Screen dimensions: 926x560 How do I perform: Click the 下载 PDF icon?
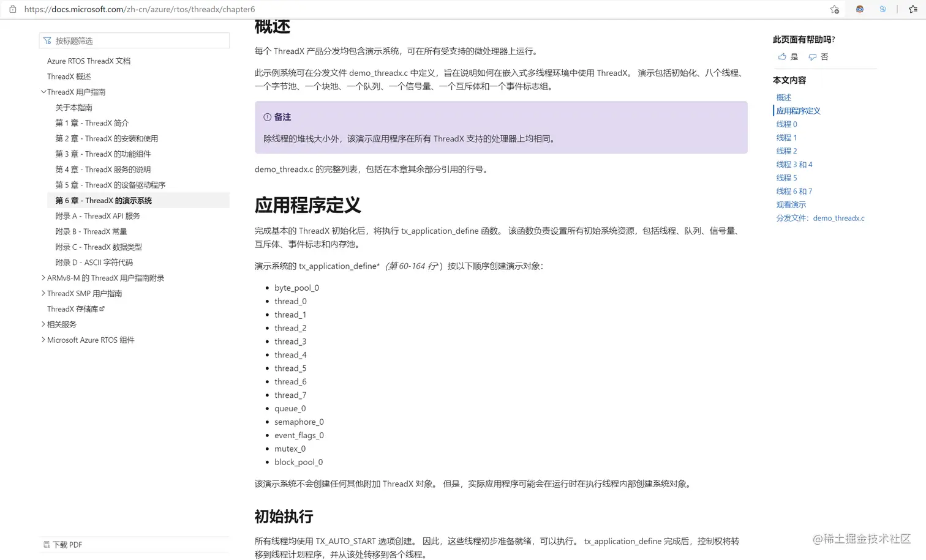[x=47, y=544]
